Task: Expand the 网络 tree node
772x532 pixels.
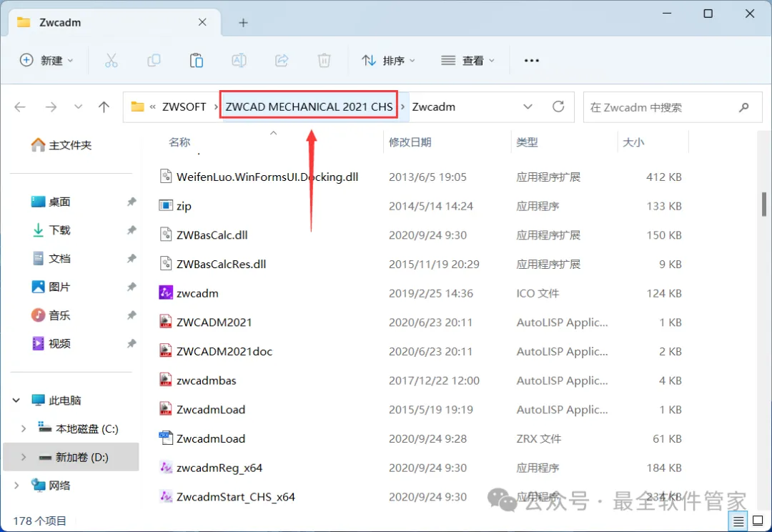Action: click(x=16, y=486)
